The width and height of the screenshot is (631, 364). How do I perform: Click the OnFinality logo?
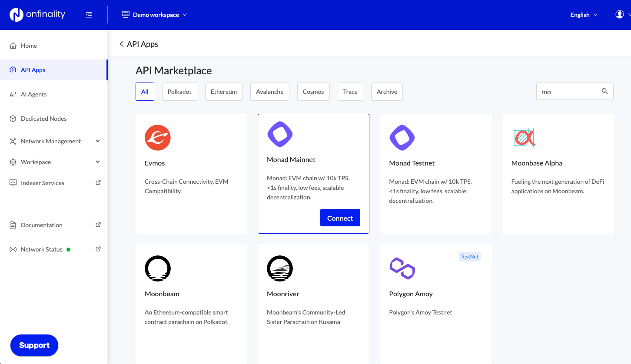point(37,15)
